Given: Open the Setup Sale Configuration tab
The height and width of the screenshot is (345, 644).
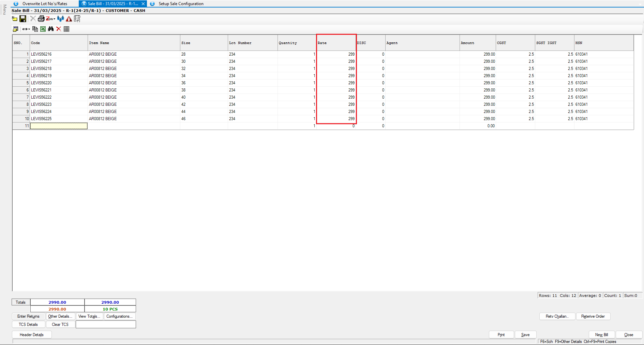Looking at the screenshot, I should click(181, 4).
